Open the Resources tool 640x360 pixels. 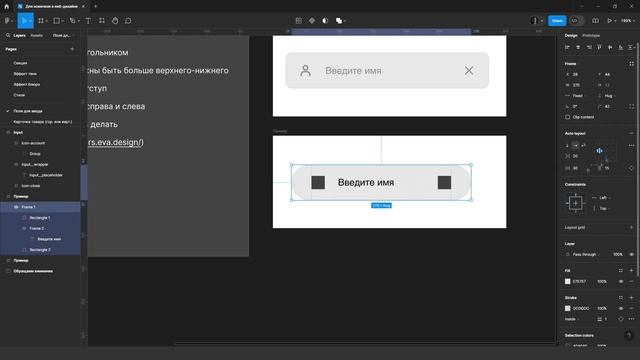[102, 20]
